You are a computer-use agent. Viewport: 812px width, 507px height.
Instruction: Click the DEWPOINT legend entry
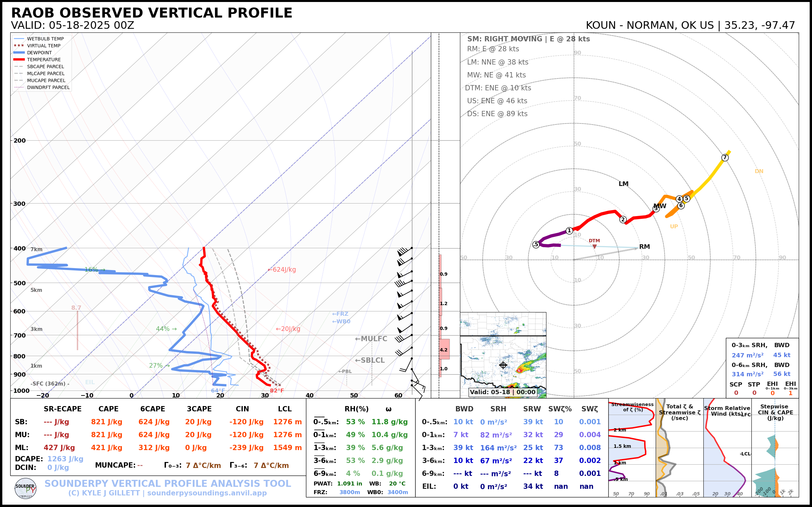point(39,53)
